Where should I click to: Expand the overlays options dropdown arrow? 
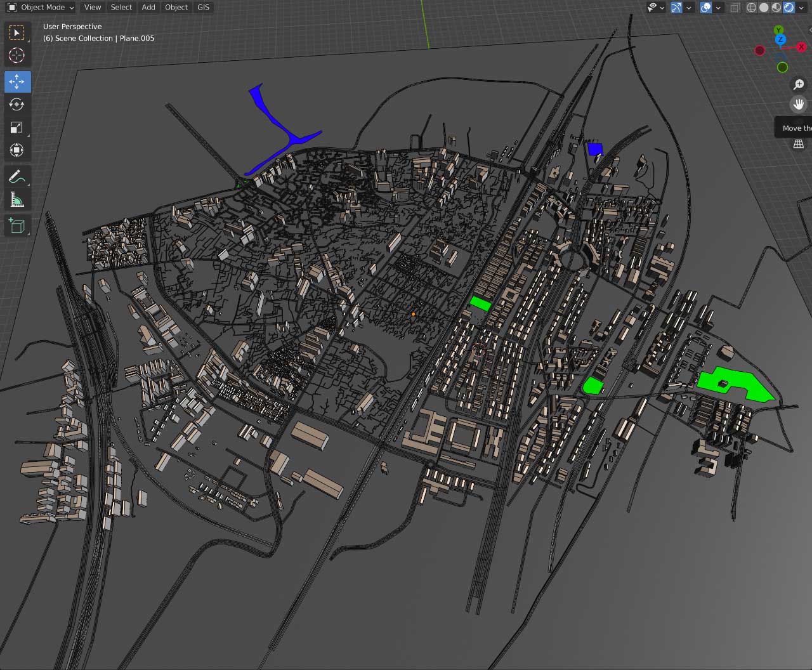(719, 8)
